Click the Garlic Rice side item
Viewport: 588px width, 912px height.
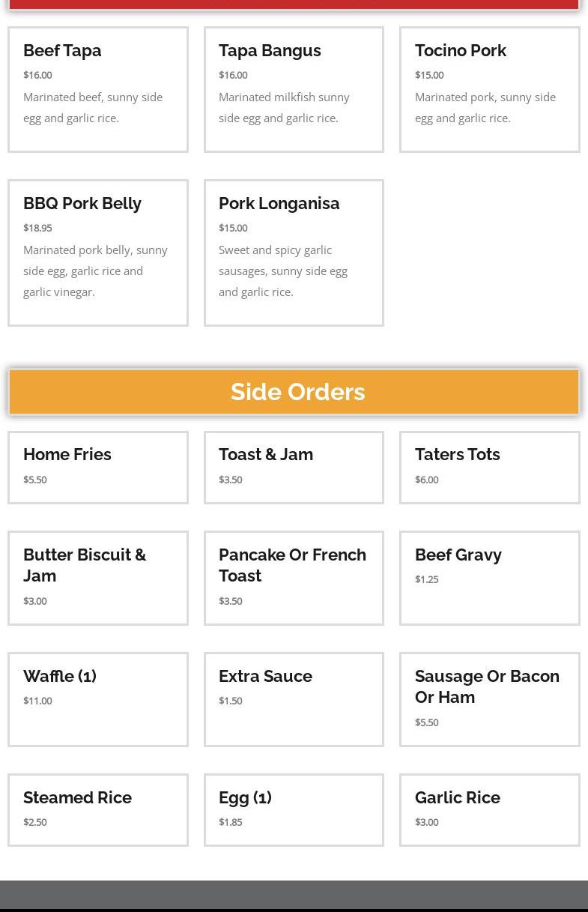[457, 798]
